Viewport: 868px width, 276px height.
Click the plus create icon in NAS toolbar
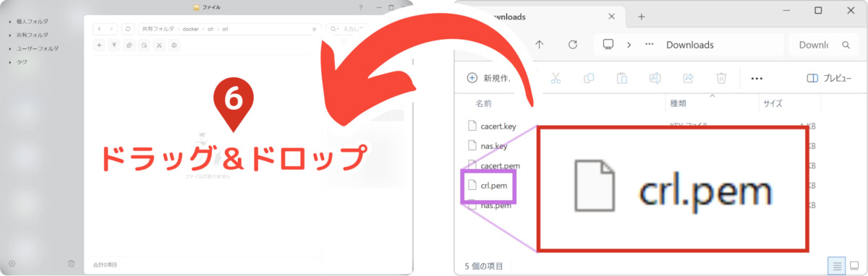[99, 45]
